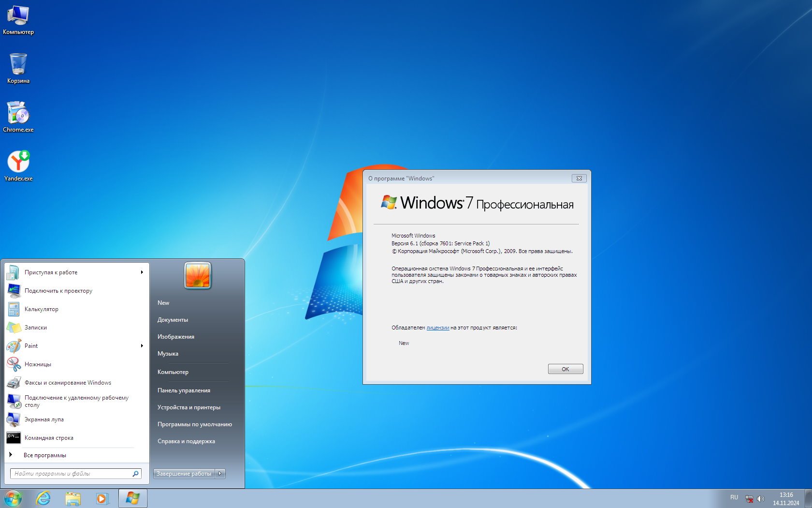
Task: Click the Экранная лупа magnifier icon
Action: (14, 419)
